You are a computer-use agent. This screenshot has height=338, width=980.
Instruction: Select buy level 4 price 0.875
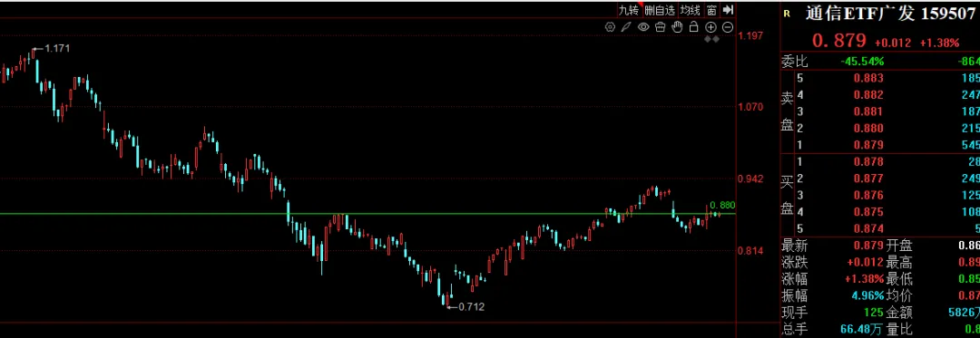pyautogui.click(x=868, y=212)
